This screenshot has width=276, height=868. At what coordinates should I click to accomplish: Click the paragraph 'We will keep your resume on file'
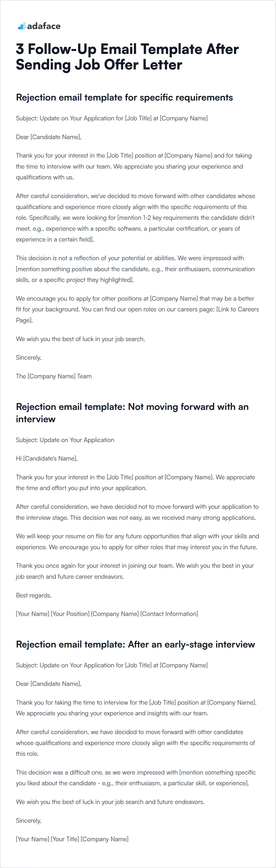tap(138, 542)
